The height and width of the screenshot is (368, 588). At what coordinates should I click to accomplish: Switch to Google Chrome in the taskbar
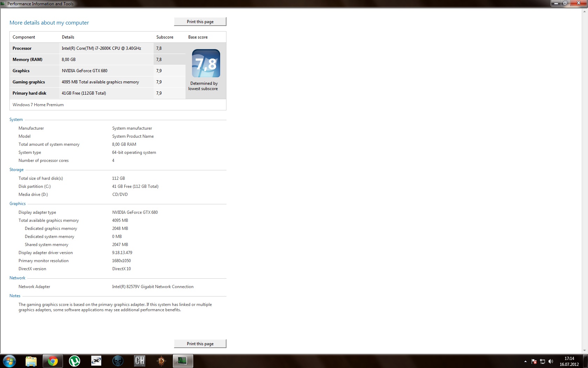tap(53, 361)
